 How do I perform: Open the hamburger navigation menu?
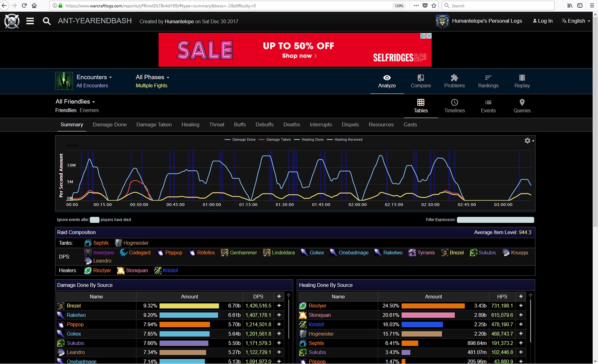30,21
